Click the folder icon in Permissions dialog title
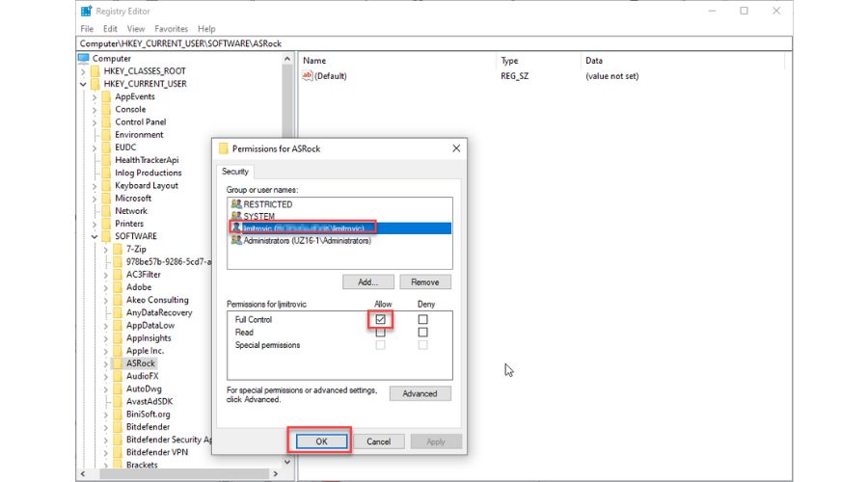This screenshot has height=482, width=868. 224,148
